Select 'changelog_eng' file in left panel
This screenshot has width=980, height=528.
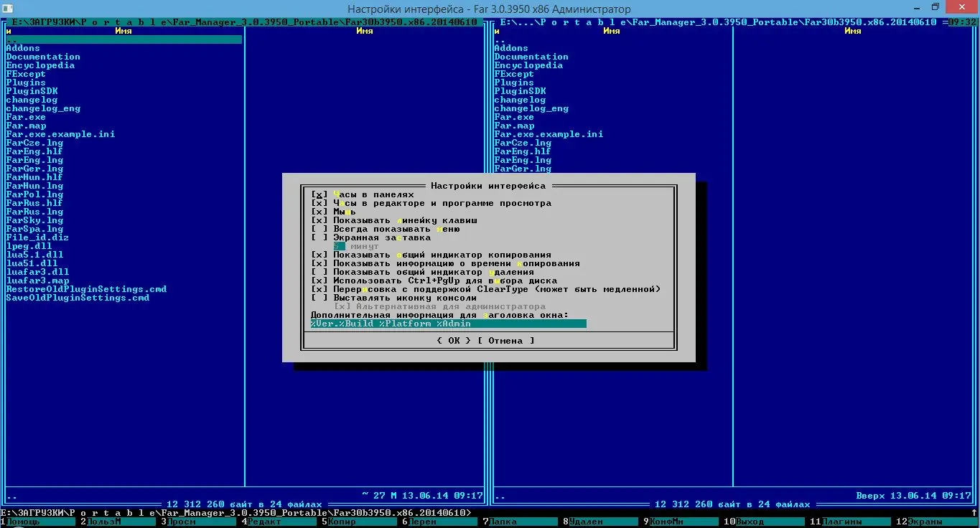43,108
